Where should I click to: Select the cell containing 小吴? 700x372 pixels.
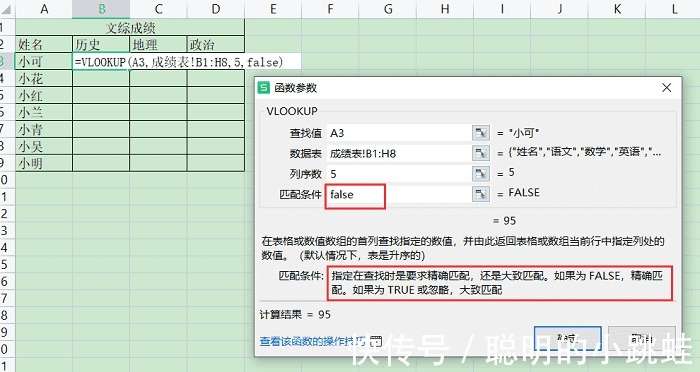pos(44,146)
